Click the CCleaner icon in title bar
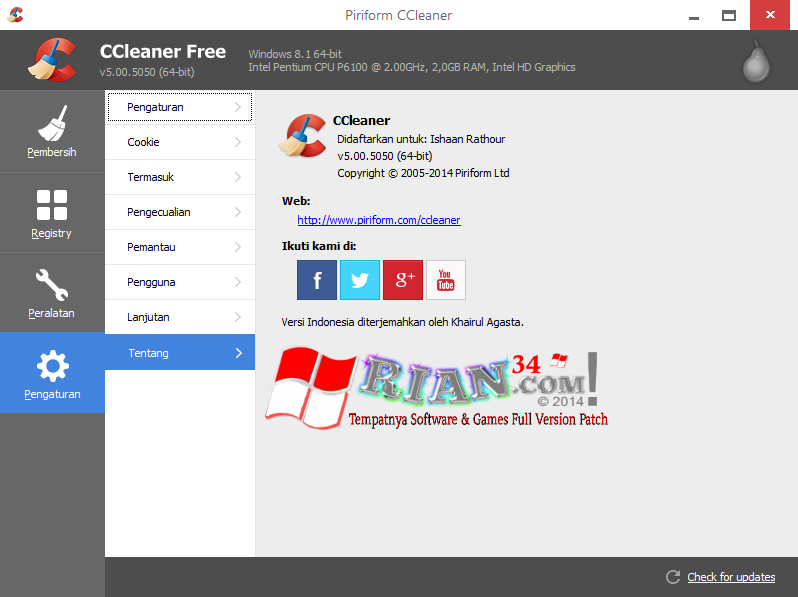Image resolution: width=798 pixels, height=597 pixels. tap(16, 15)
